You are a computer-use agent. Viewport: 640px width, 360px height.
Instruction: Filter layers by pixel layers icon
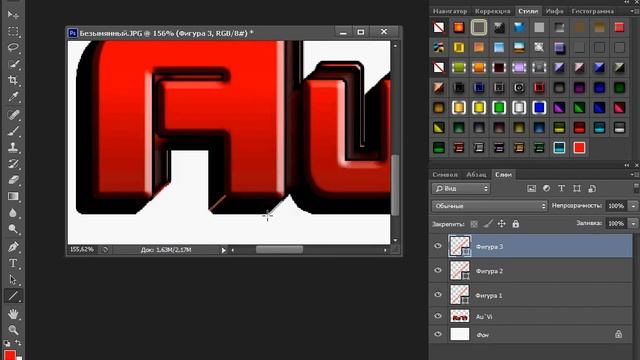[531, 189]
